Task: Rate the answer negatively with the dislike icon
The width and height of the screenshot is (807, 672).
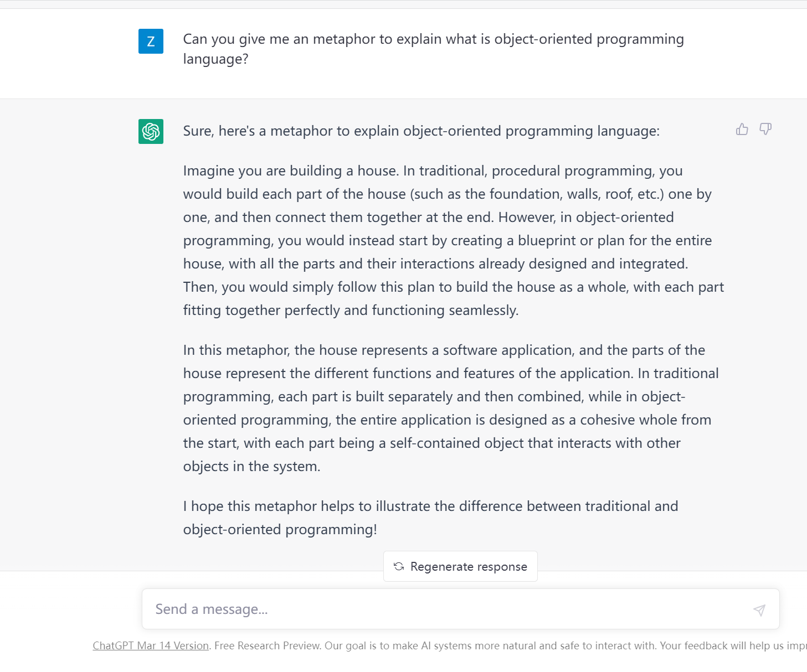Action: point(766,129)
